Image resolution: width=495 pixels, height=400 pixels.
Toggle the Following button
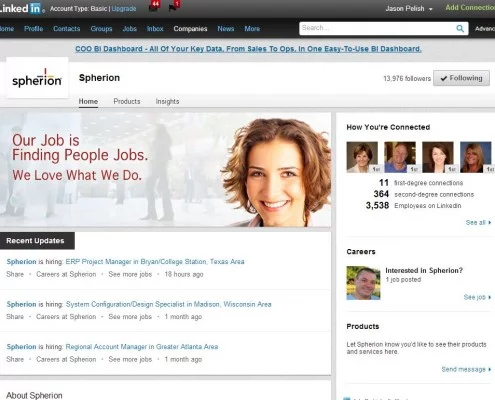[x=461, y=78]
